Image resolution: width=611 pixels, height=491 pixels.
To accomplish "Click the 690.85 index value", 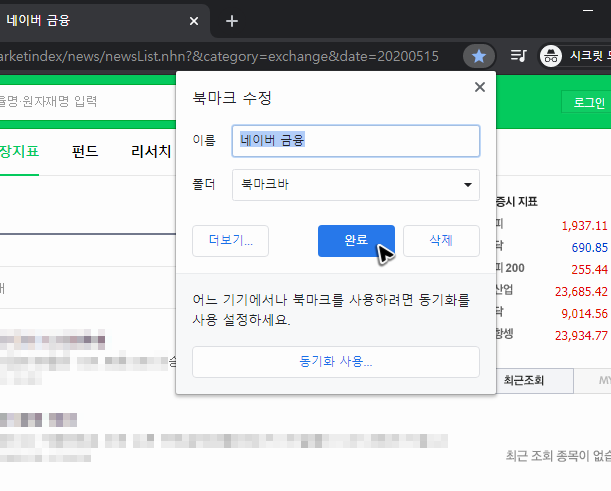I will 589,247.
